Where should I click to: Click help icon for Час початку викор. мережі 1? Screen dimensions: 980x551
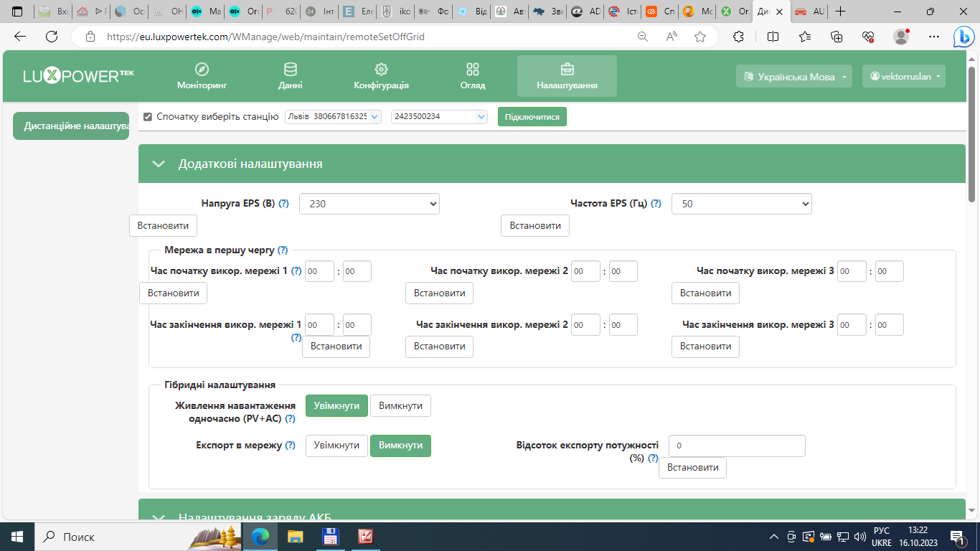(296, 271)
